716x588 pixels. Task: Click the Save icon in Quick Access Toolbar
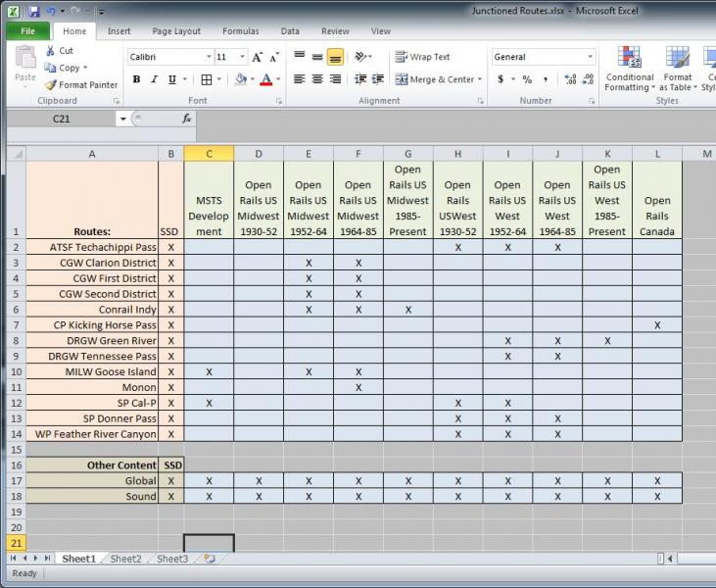[x=33, y=12]
